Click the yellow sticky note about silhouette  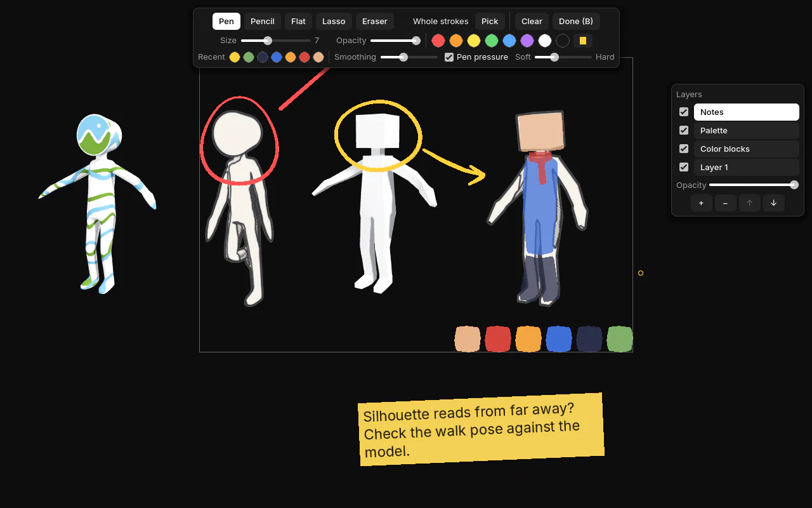pyautogui.click(x=481, y=429)
